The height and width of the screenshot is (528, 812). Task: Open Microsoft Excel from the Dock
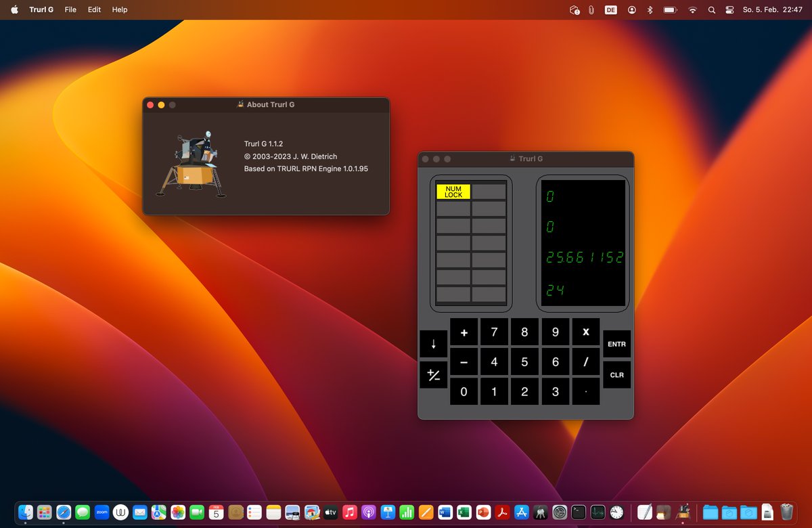pos(464,512)
